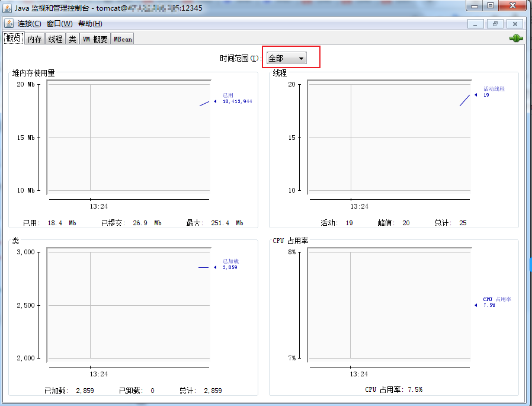Switch to the VM 概要 tab
Viewport: 532px width, 406px height.
pos(95,39)
